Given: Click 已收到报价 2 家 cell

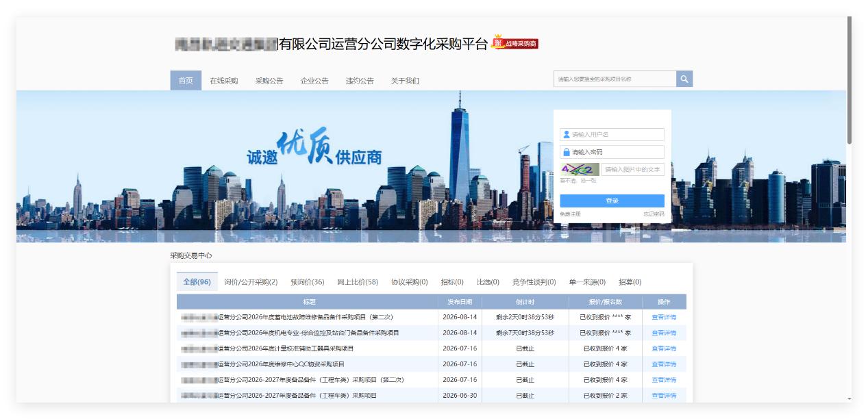Looking at the screenshot, I should pyautogui.click(x=606, y=396).
